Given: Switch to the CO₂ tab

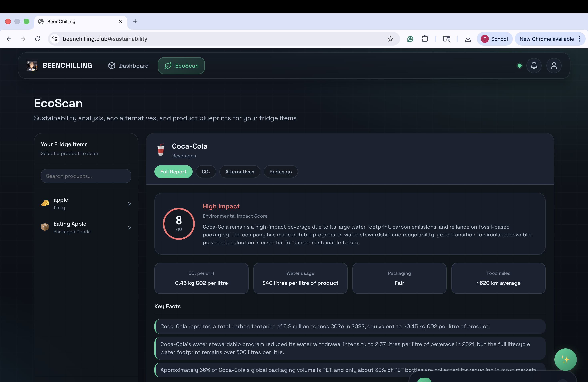Looking at the screenshot, I should coord(206,172).
